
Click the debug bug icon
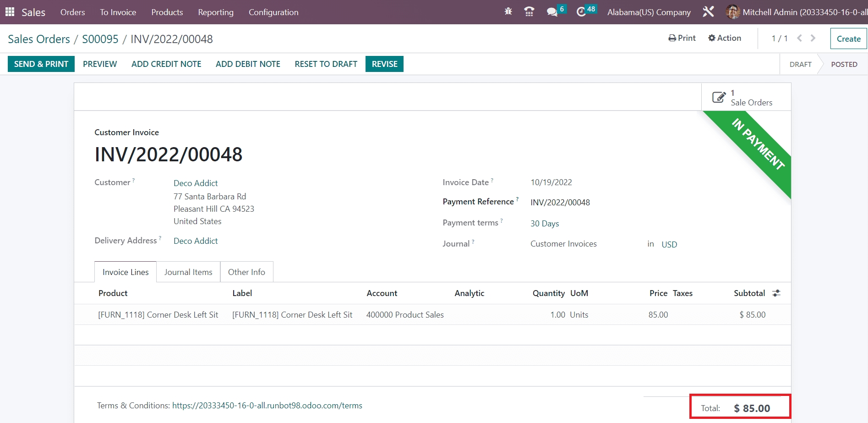coord(508,12)
